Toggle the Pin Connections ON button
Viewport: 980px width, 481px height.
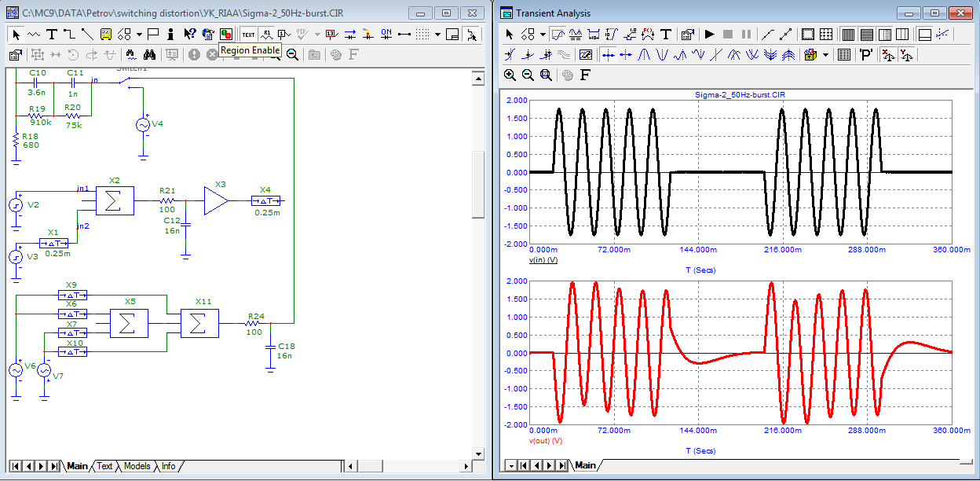pyautogui.click(x=386, y=34)
